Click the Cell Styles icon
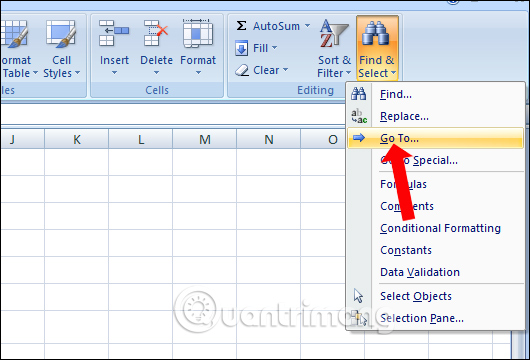530x360 pixels. tap(61, 34)
